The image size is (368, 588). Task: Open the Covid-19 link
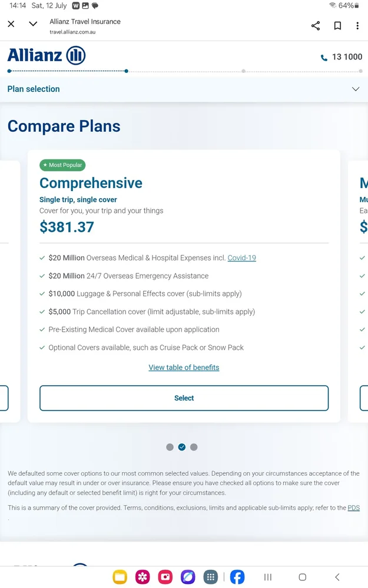pos(241,258)
